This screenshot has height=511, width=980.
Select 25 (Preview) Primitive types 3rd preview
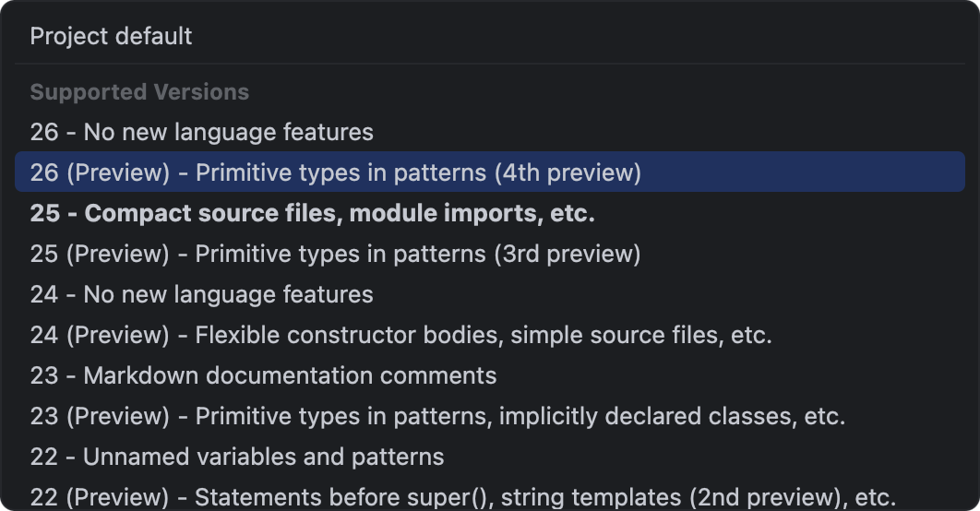pyautogui.click(x=335, y=254)
